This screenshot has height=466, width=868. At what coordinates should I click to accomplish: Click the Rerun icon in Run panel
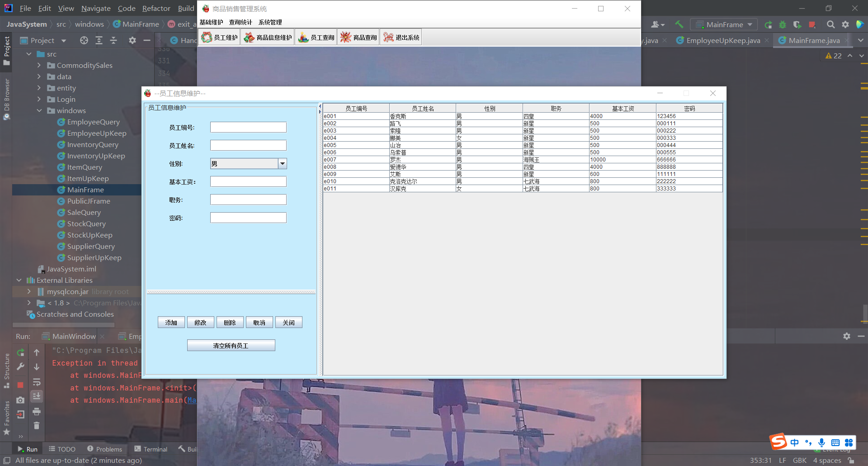(x=20, y=352)
